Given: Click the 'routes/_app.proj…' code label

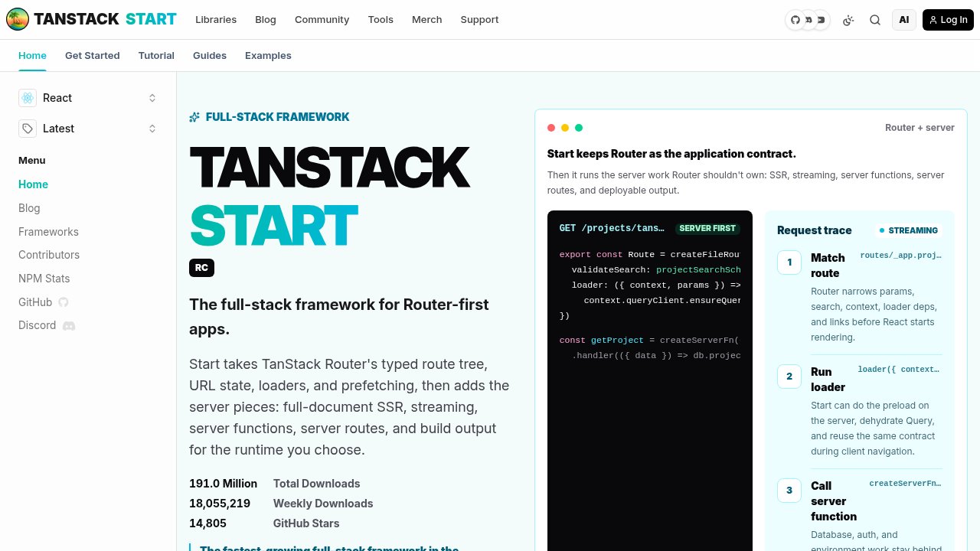Looking at the screenshot, I should click(x=900, y=256).
